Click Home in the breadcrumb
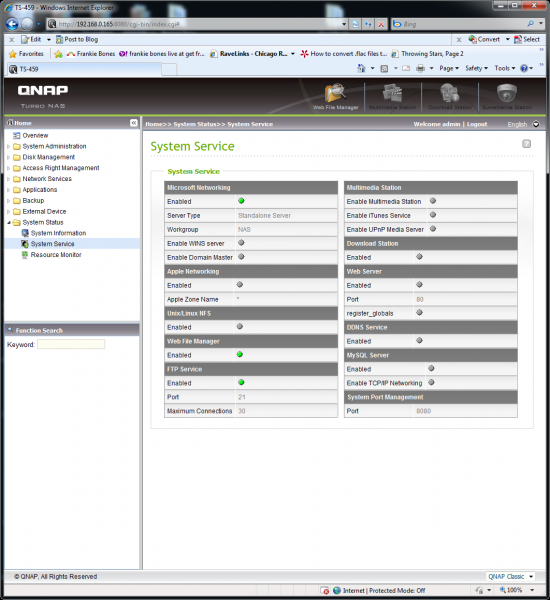 pos(153,124)
